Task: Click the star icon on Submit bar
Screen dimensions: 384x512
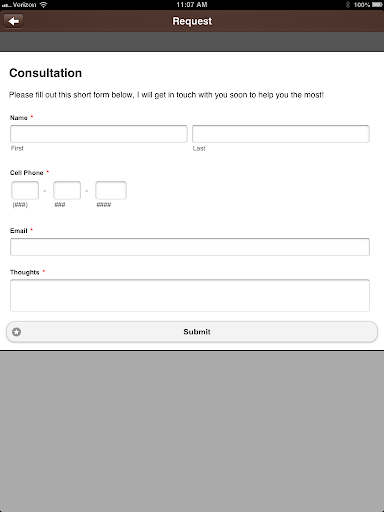Action: (16, 332)
